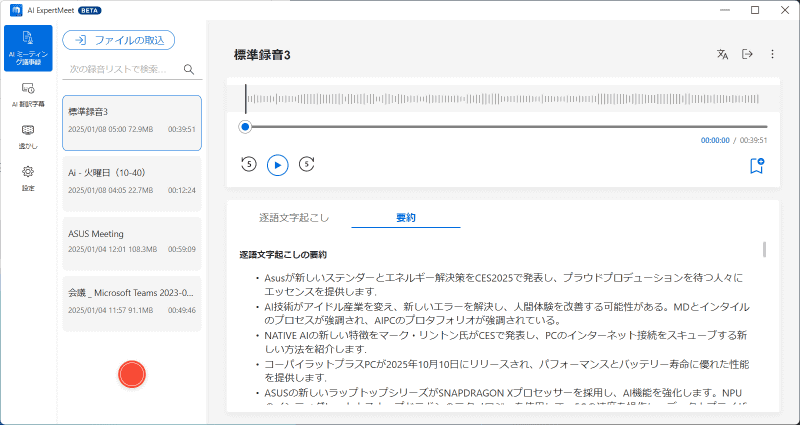Click the translate icon in the header
The width and height of the screenshot is (800, 425).
pos(722,55)
